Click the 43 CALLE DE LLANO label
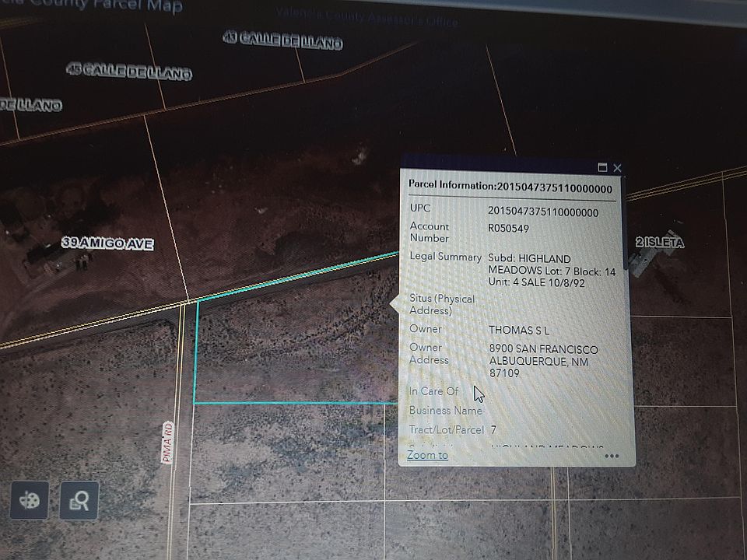747x560 pixels. pos(283,40)
